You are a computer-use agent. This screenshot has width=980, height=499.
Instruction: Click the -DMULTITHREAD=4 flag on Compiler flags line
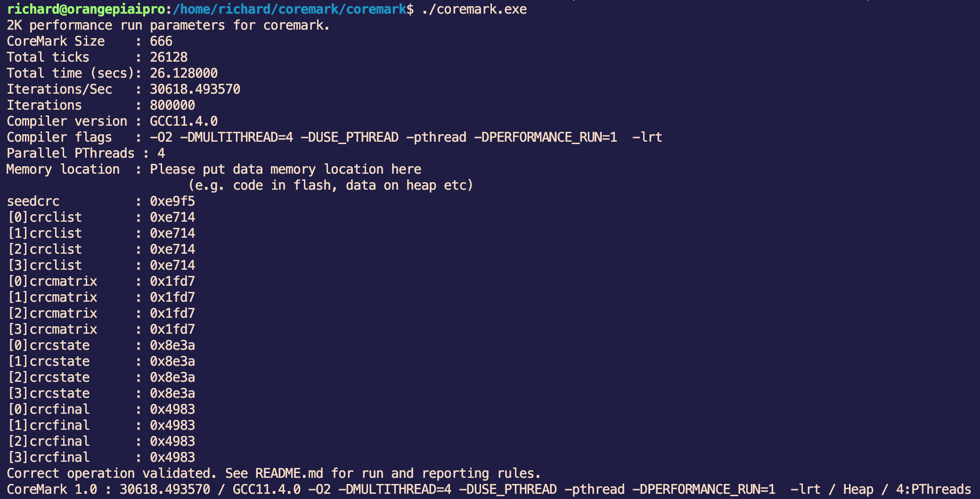[237, 137]
